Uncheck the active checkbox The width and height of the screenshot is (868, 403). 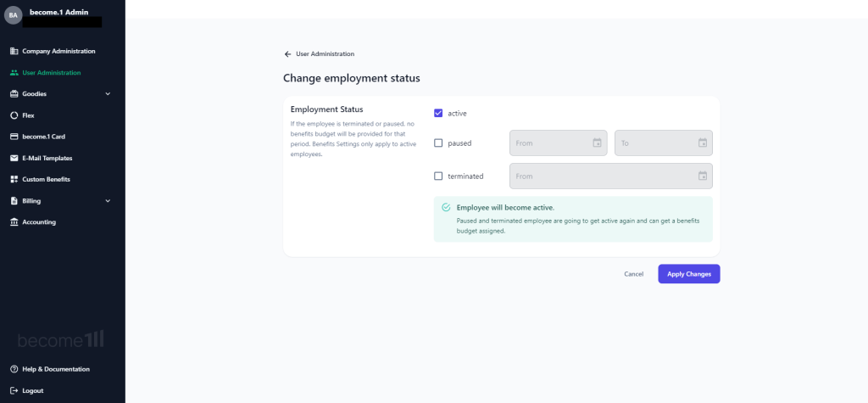click(x=438, y=113)
